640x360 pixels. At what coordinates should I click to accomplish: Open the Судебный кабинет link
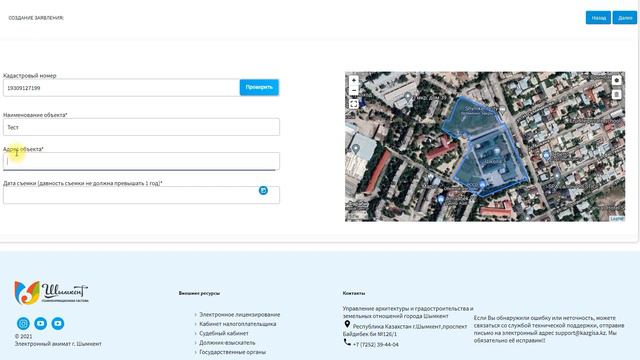(224, 333)
